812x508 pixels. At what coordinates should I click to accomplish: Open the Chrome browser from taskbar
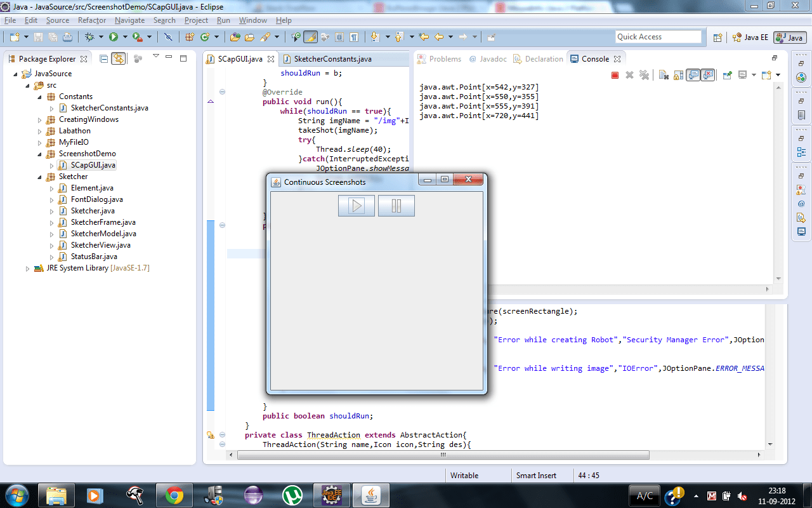(x=174, y=495)
